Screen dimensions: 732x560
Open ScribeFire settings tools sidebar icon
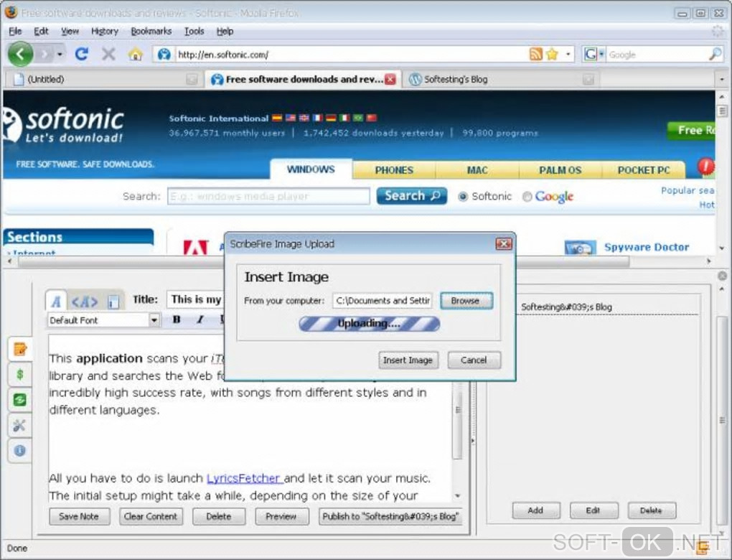[19, 425]
